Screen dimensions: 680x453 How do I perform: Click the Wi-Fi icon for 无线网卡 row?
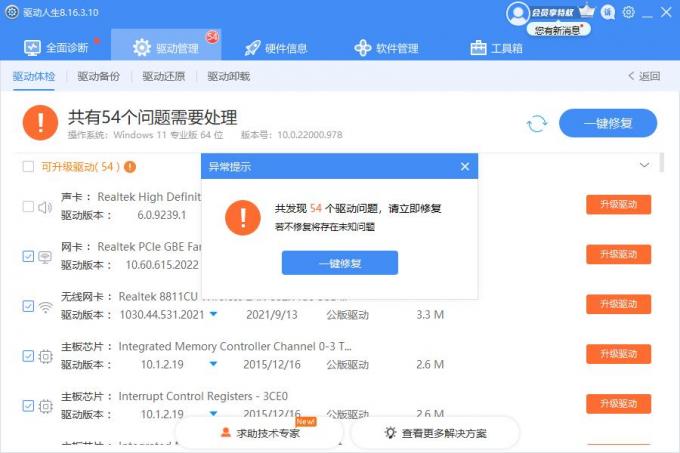tap(46, 306)
